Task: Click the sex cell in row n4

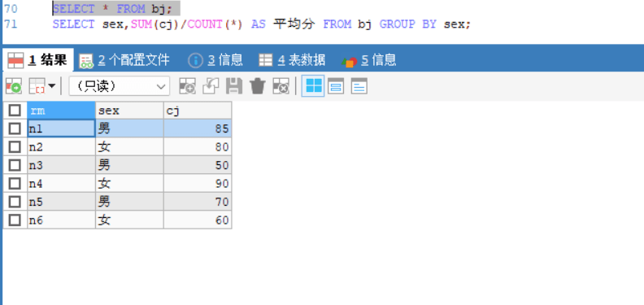Action: click(x=129, y=183)
